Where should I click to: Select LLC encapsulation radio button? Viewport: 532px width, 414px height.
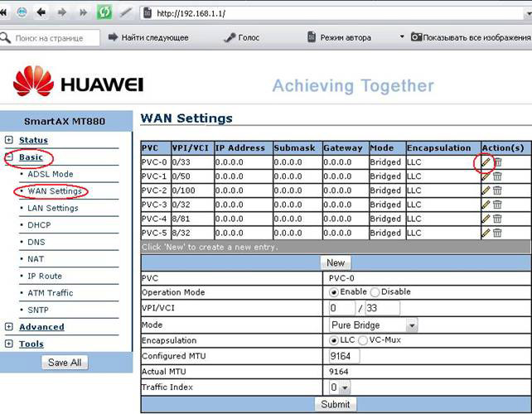click(333, 340)
